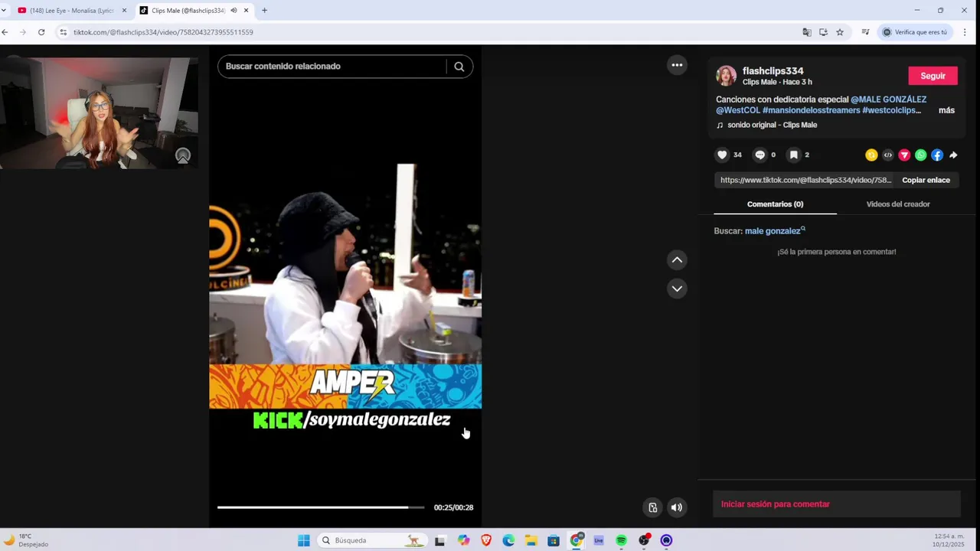980x551 pixels.
Task: Close the Clips Male TikTok tab
Action: (x=246, y=11)
